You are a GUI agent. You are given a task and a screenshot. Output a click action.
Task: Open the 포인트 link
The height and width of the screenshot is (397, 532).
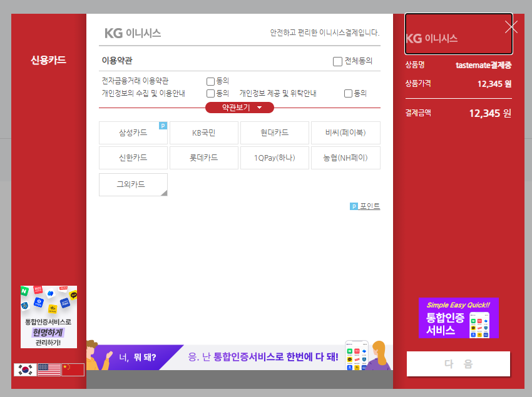point(370,206)
